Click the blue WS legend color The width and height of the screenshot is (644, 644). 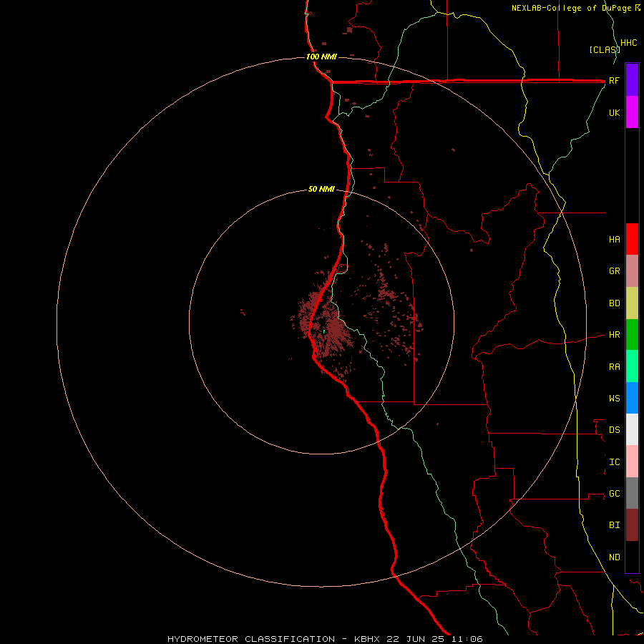coord(632,398)
